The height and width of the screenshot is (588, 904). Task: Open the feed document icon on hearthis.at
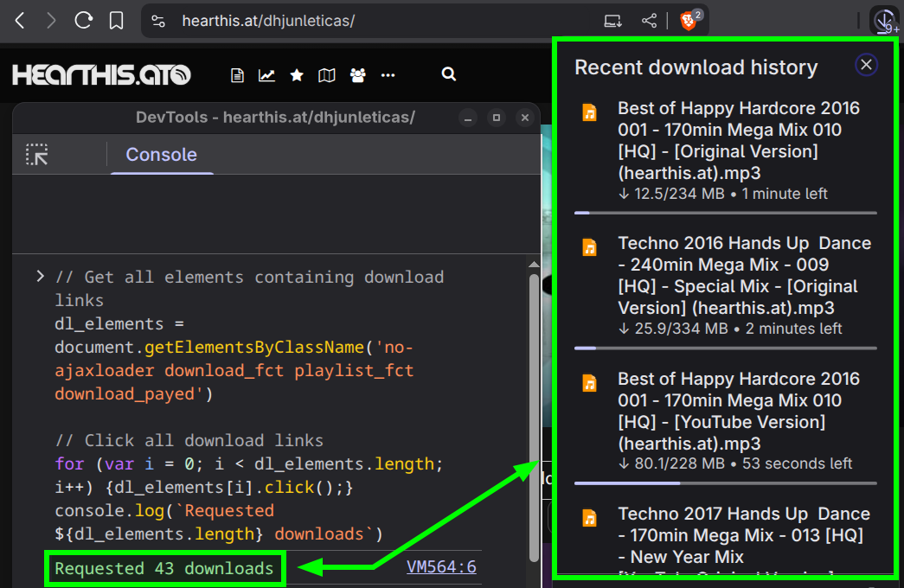[x=237, y=75]
